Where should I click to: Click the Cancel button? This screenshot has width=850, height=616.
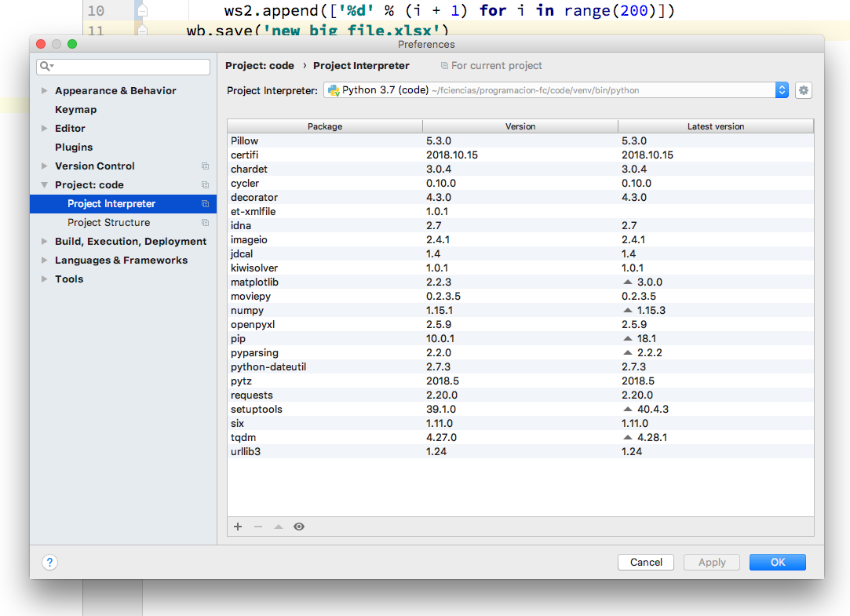[646, 563]
